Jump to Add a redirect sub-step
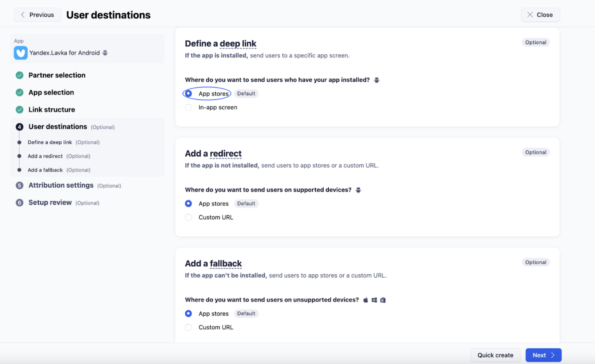 [x=45, y=156]
